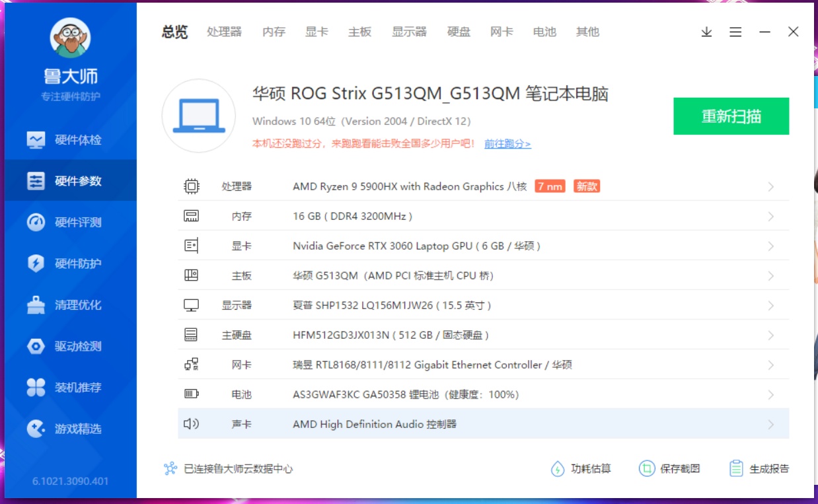
Task: Click the 内存 memory module icon
Action: [191, 216]
